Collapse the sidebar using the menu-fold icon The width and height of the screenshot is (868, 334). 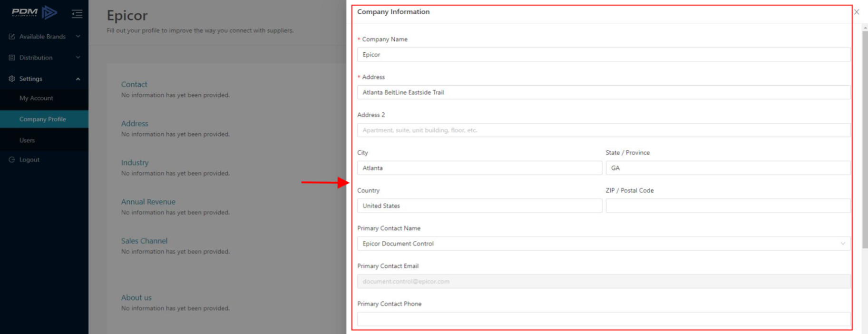77,14
